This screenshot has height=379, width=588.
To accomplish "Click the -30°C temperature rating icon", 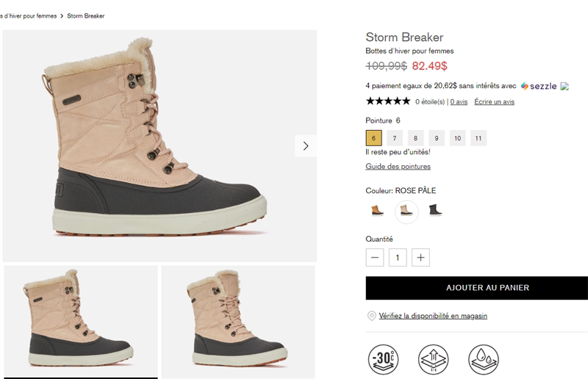I will point(384,359).
